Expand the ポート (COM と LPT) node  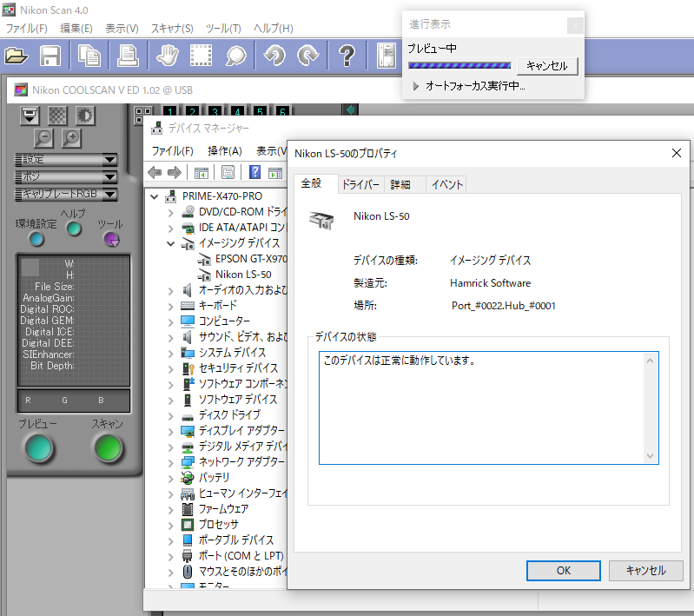point(170,557)
